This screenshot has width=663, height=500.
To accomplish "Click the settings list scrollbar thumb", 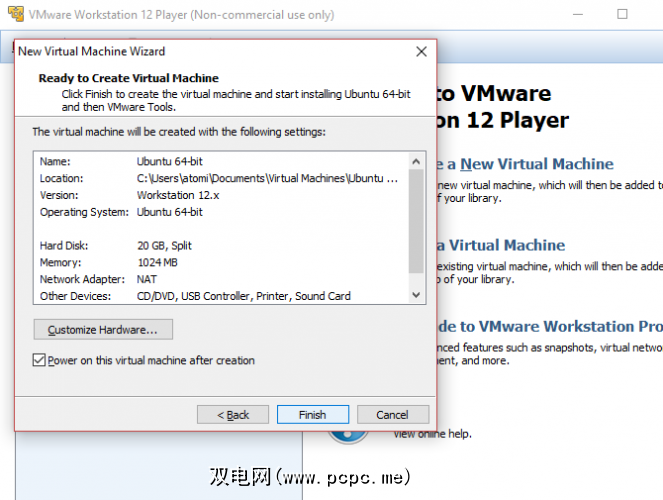I will (x=416, y=221).
